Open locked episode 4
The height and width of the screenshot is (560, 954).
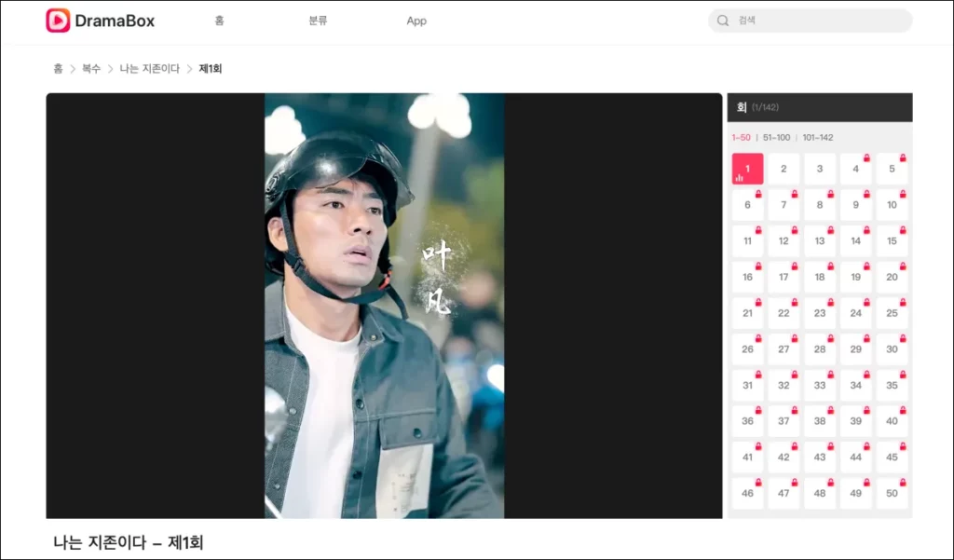tap(856, 170)
